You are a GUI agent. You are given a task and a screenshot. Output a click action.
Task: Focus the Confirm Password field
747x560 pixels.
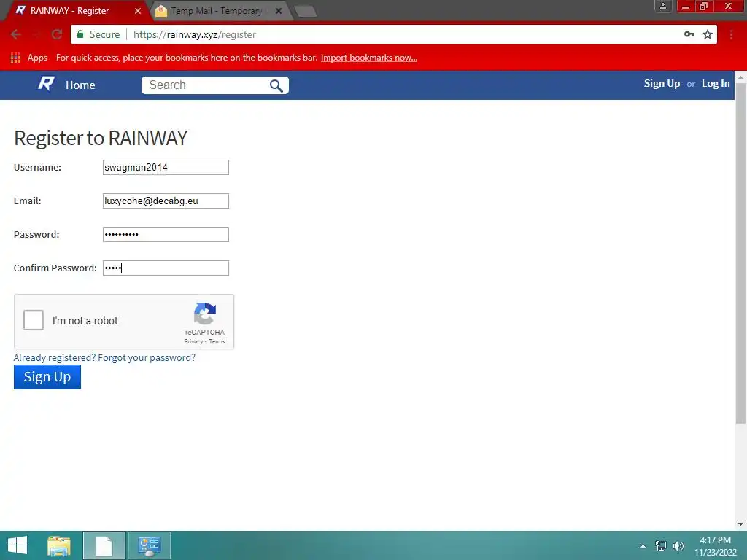pos(166,268)
